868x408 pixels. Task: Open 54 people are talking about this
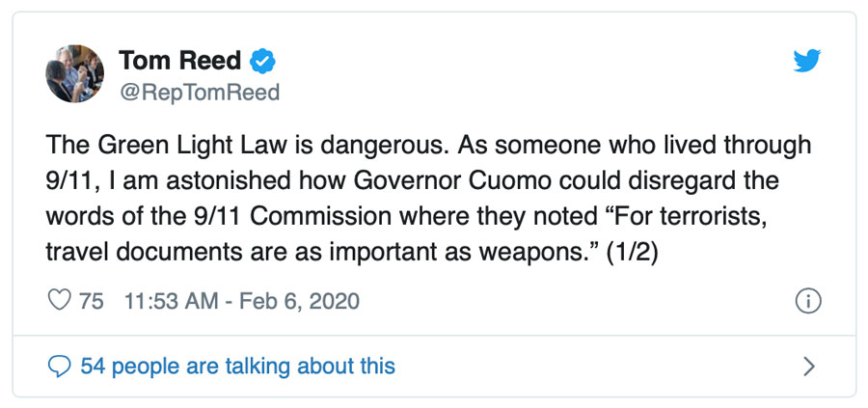[238, 367]
